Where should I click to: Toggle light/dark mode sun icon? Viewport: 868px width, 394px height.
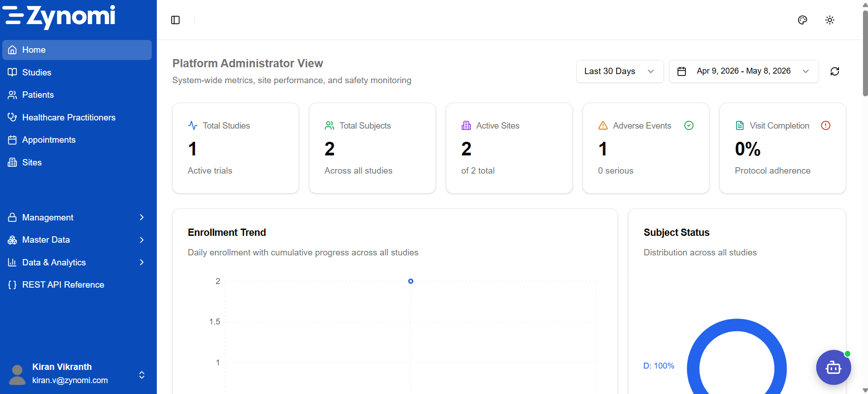pos(830,20)
